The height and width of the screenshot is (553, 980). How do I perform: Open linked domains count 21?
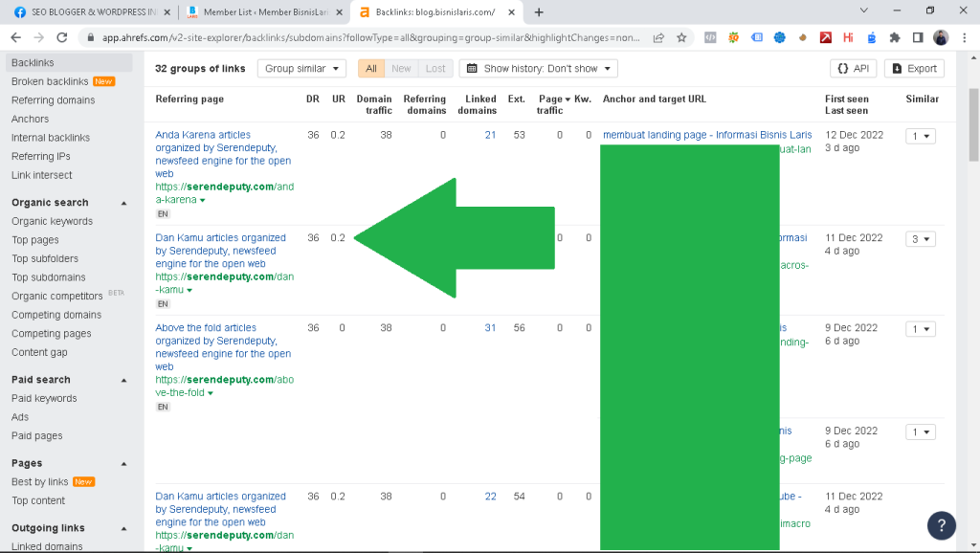tap(490, 135)
